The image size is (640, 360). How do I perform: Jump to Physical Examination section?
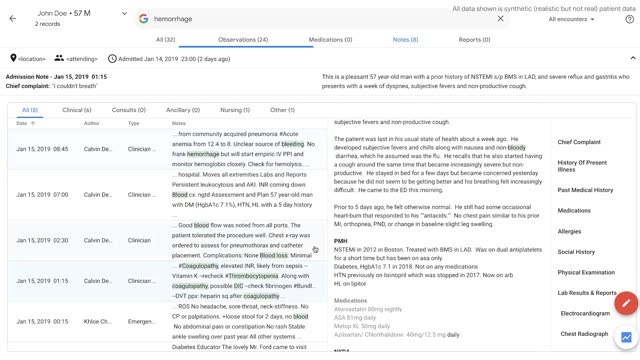coord(586,272)
